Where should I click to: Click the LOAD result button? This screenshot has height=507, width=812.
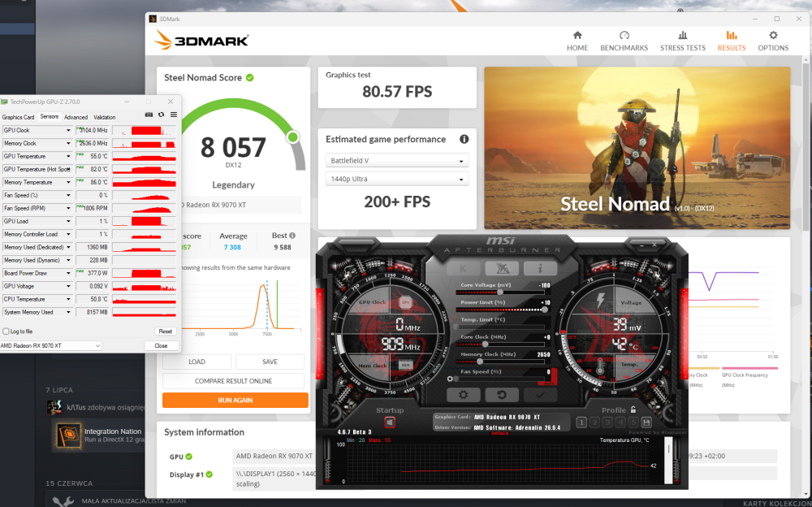click(x=197, y=362)
